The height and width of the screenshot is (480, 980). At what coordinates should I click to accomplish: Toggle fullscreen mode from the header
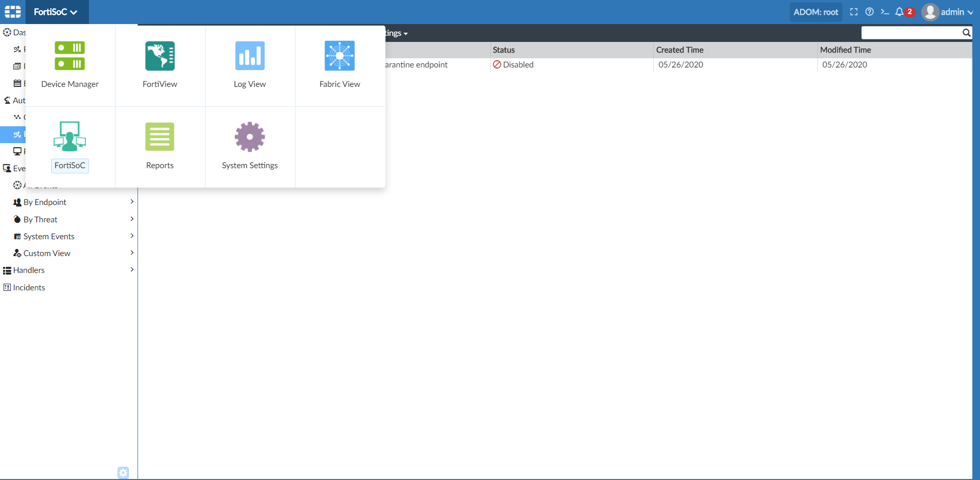tap(853, 11)
